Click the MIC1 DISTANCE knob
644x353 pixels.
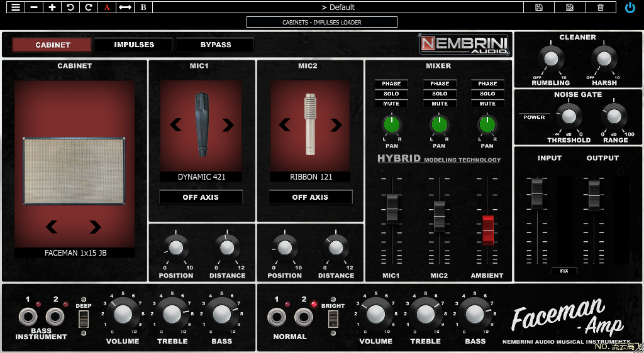click(226, 247)
